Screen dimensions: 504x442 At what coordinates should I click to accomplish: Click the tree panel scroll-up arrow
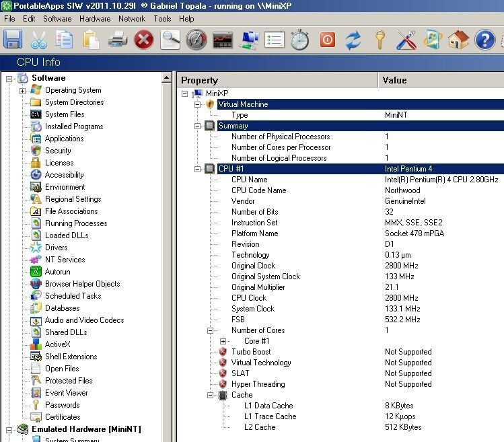tap(166, 78)
